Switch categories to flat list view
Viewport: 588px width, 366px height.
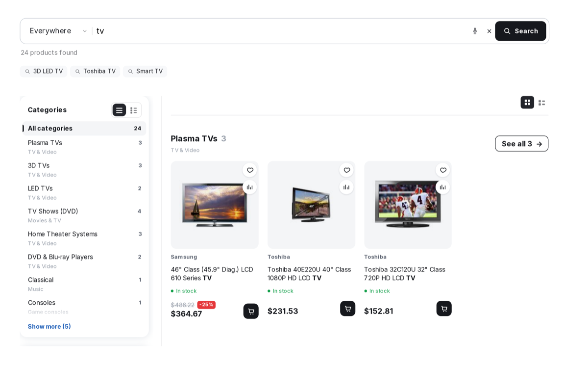(x=119, y=110)
